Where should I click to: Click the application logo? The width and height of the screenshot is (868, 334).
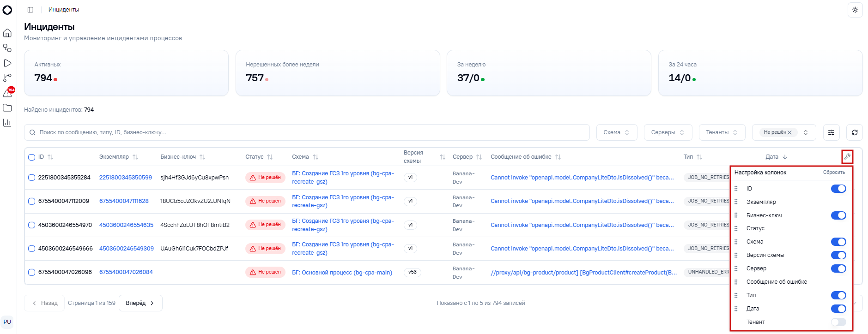tap(7, 10)
